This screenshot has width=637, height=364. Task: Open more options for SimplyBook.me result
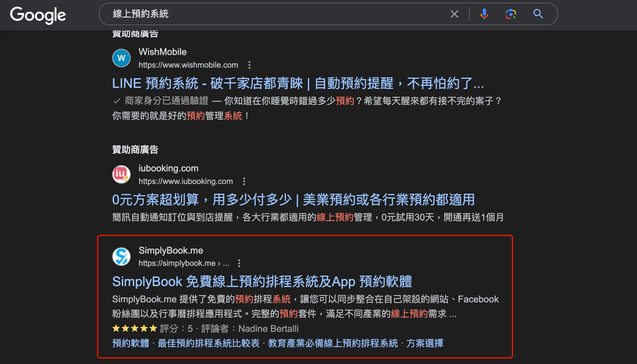(239, 263)
